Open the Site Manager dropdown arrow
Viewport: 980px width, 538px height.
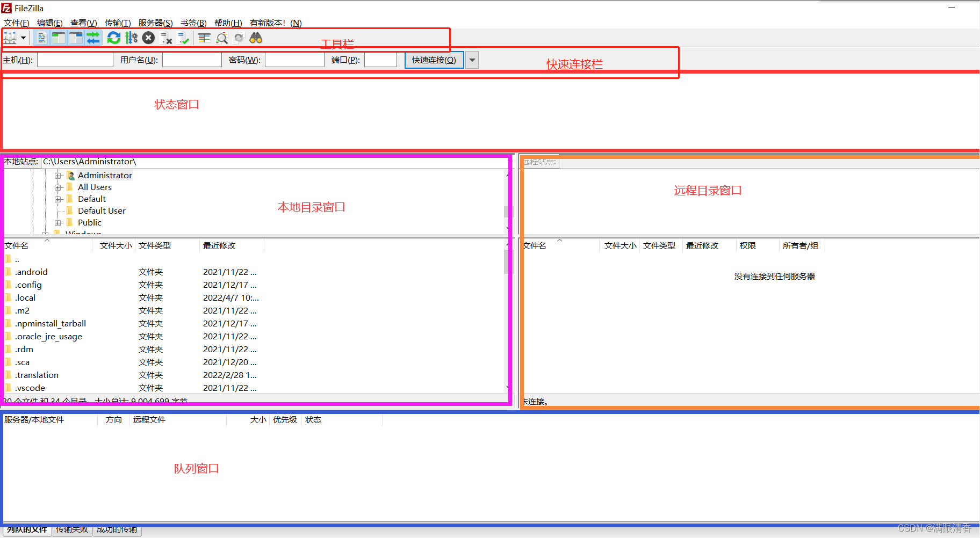click(x=23, y=38)
